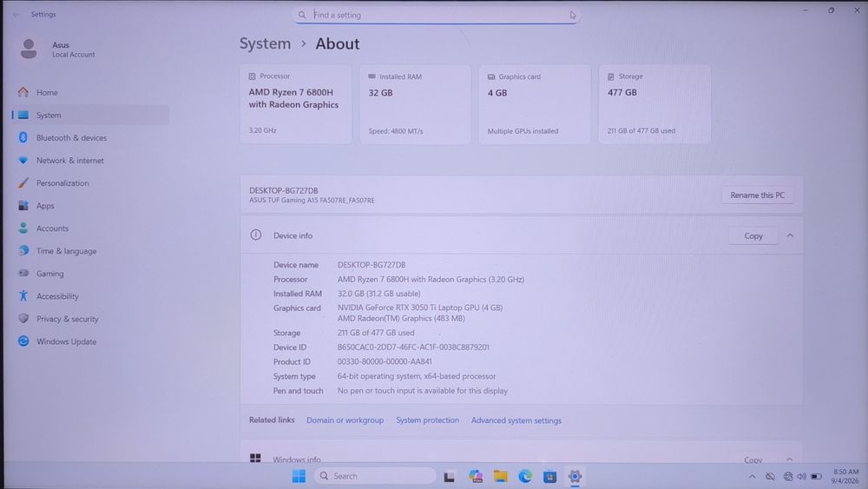Image resolution: width=868 pixels, height=489 pixels.
Task: Click the Device ID value text
Action: 413,347
